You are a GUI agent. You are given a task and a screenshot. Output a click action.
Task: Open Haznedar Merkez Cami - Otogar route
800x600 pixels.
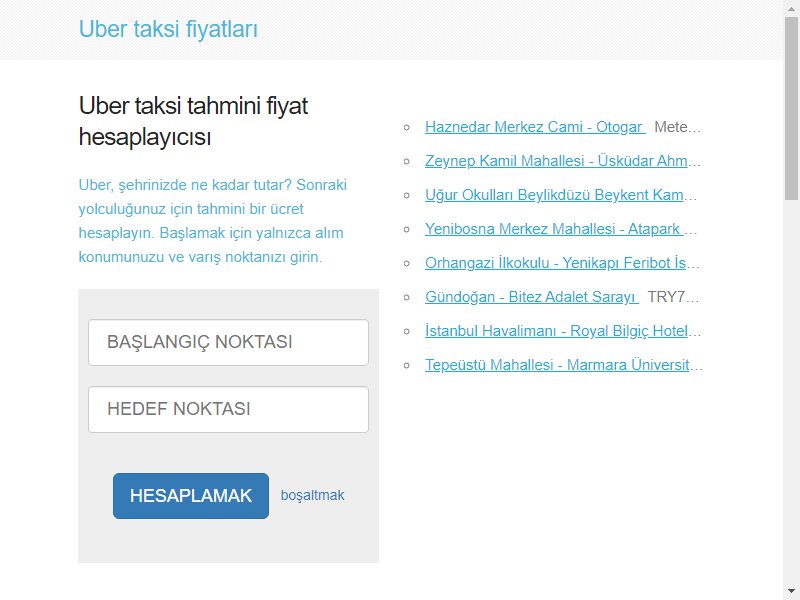coord(535,127)
